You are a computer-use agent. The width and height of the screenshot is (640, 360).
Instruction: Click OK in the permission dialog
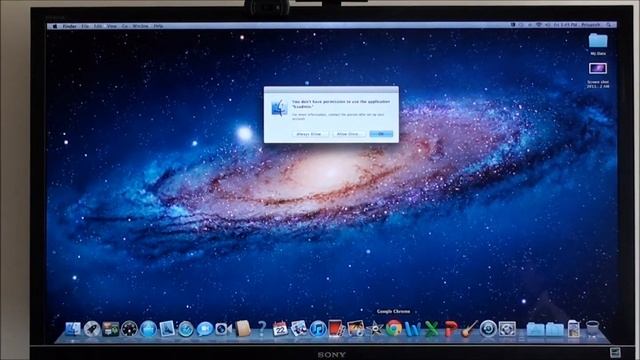381,134
